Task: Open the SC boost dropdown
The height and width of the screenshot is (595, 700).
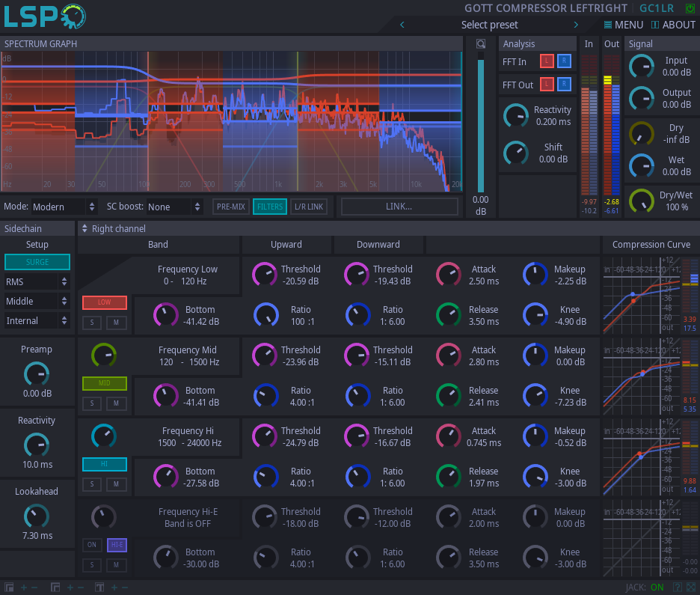Action: [x=174, y=207]
